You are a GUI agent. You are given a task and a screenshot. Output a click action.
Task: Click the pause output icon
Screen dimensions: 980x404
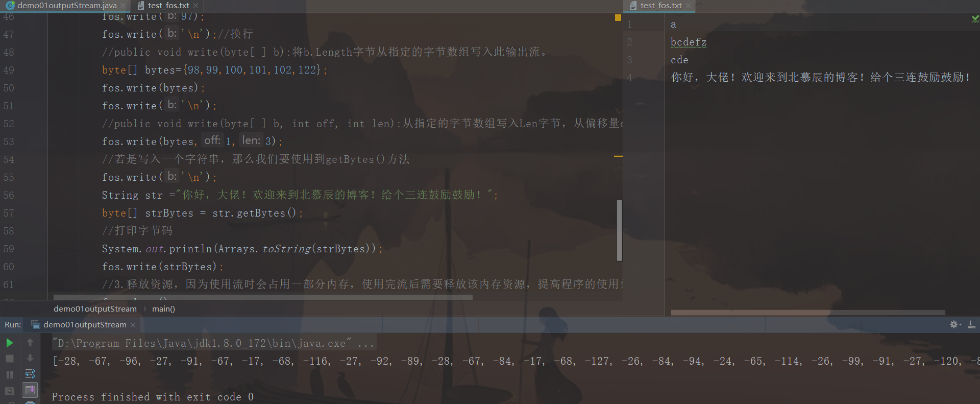(x=10, y=374)
